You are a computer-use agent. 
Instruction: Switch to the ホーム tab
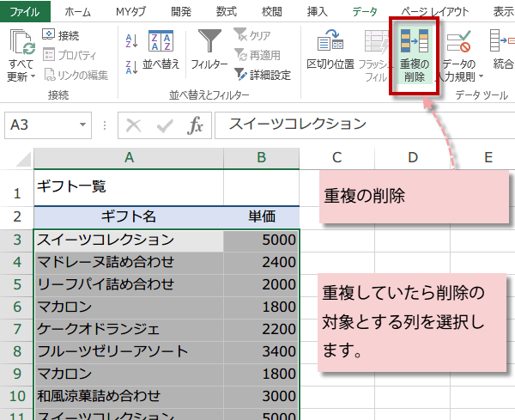pos(77,12)
